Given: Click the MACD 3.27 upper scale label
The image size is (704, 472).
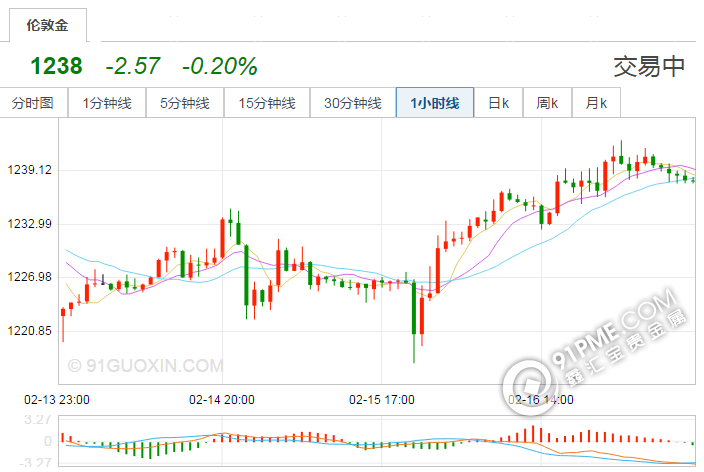Looking at the screenshot, I should click(x=38, y=420).
